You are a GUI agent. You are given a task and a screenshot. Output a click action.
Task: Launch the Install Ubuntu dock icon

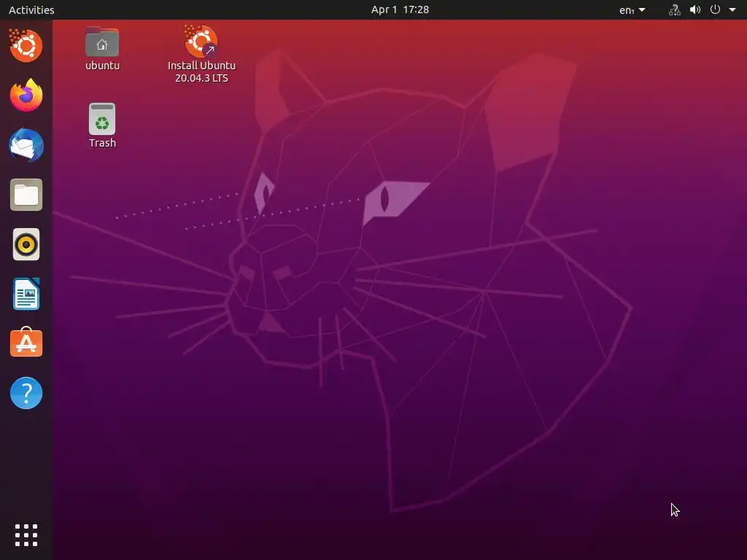point(26,46)
